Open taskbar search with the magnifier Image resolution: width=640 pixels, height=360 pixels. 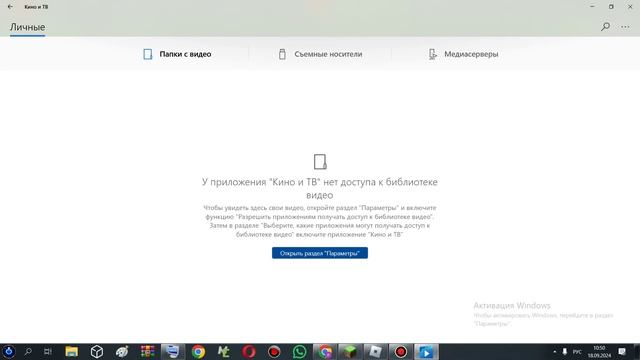(x=28, y=351)
